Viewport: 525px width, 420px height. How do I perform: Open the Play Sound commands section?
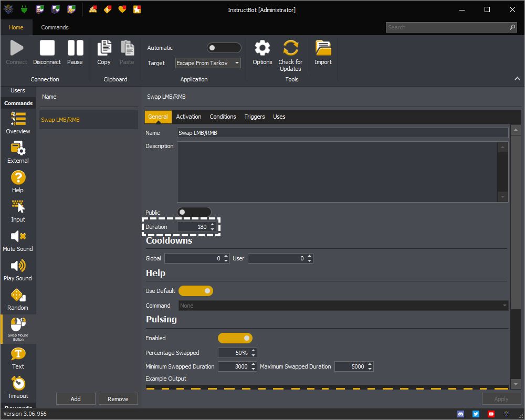(18, 270)
